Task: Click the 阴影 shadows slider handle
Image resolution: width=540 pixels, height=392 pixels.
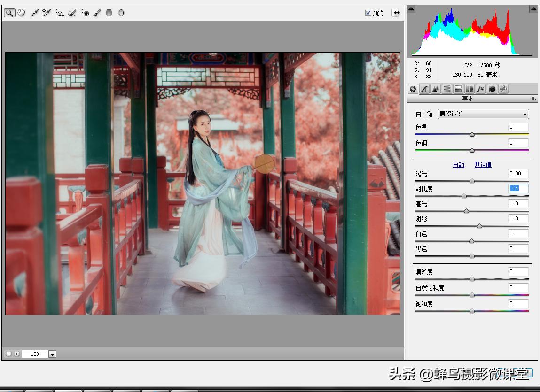Action: coord(479,226)
